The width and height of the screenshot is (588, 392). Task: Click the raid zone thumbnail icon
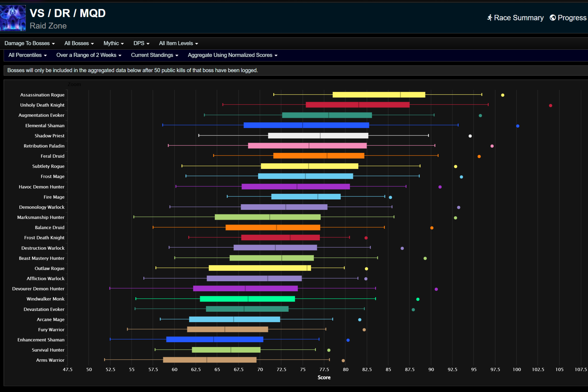13,18
